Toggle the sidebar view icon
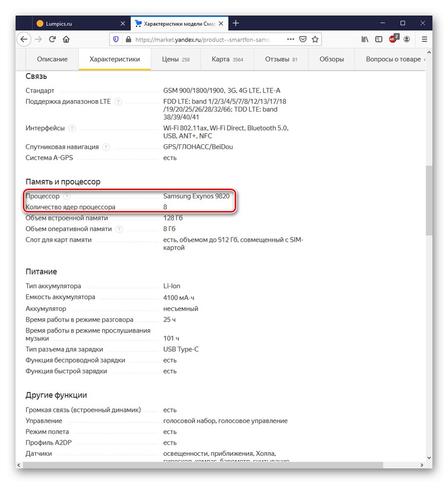 click(379, 39)
